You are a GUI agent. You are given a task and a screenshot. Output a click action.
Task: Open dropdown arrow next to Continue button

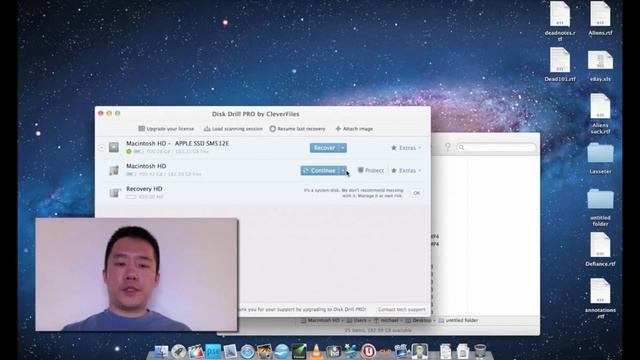[343, 171]
